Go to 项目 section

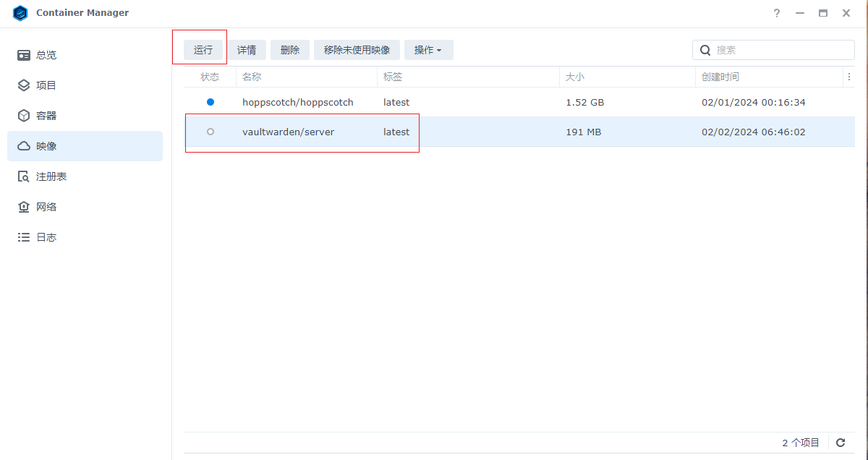tap(85, 85)
